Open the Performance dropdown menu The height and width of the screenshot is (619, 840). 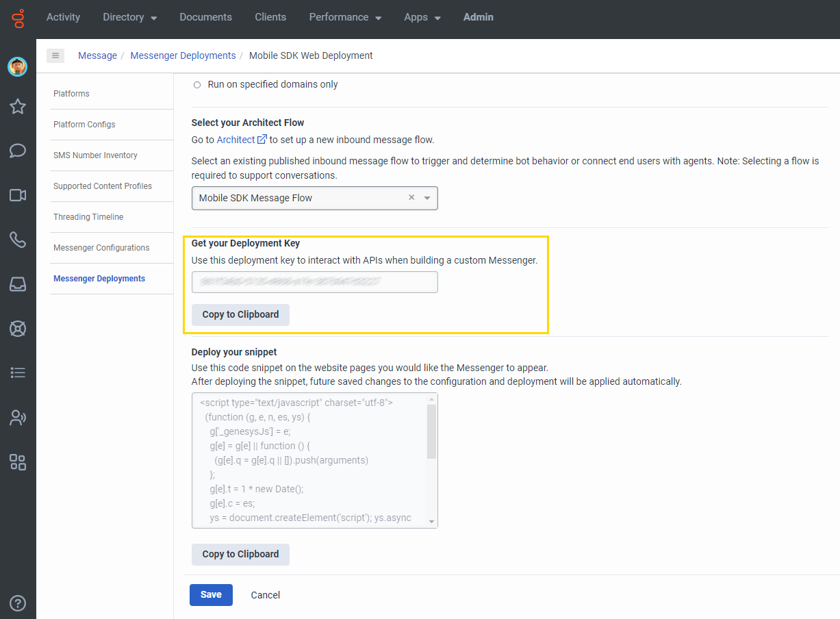pos(345,17)
